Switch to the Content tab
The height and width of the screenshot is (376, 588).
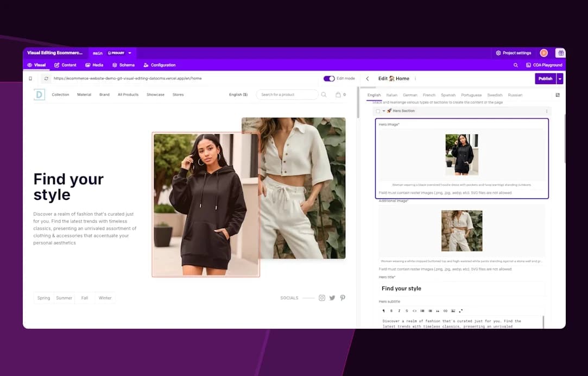65,65
